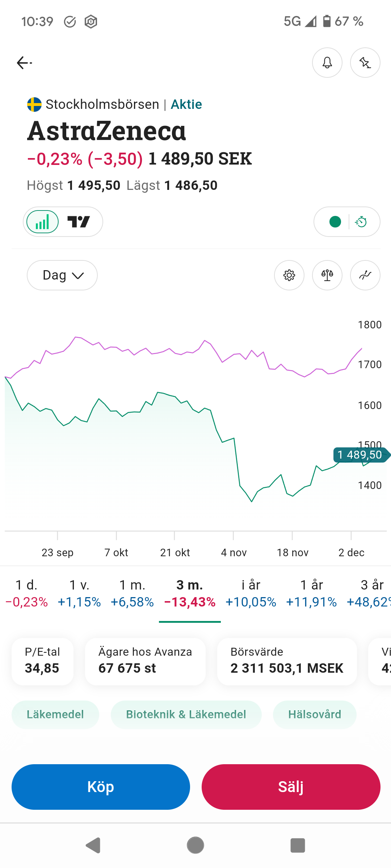Open chart settings gear icon
The image size is (391, 868).
[289, 275]
